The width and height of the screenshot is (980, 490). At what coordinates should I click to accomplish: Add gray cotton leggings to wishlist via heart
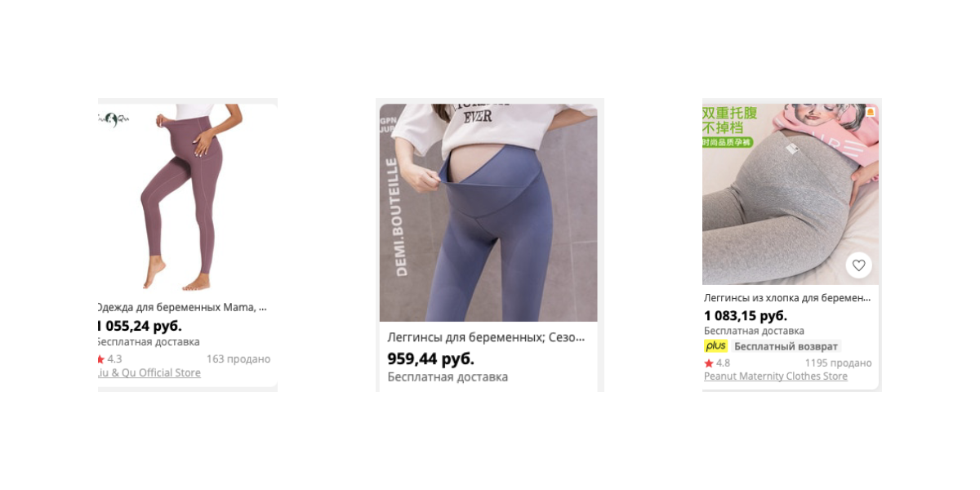[x=858, y=265]
